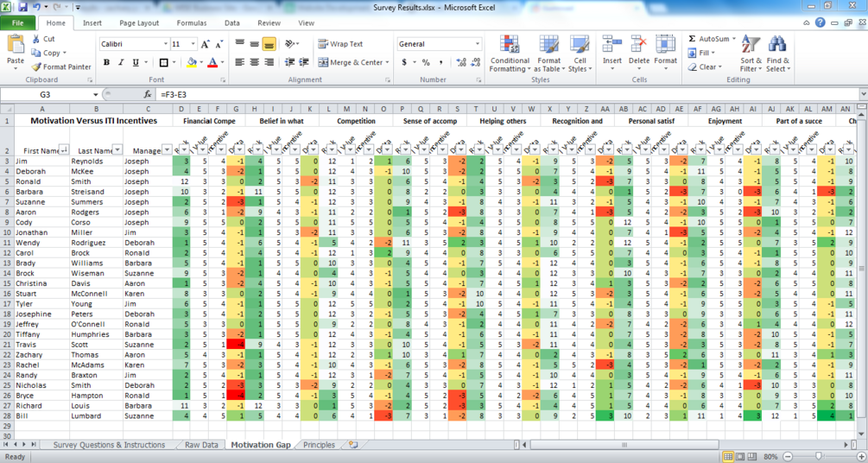Click the Save icon in quick access
Image resolution: width=868 pixels, height=463 pixels.
point(22,7)
